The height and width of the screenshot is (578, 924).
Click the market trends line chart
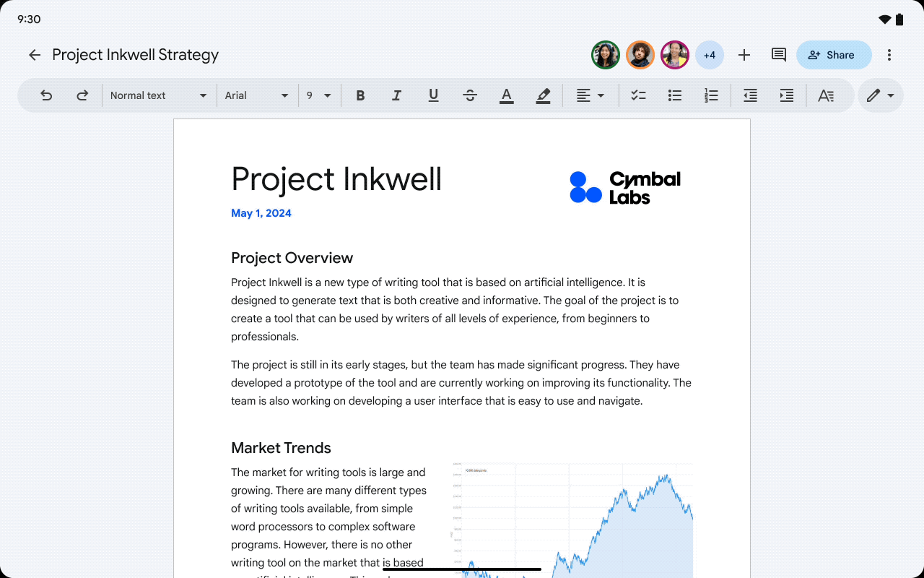pos(572,520)
